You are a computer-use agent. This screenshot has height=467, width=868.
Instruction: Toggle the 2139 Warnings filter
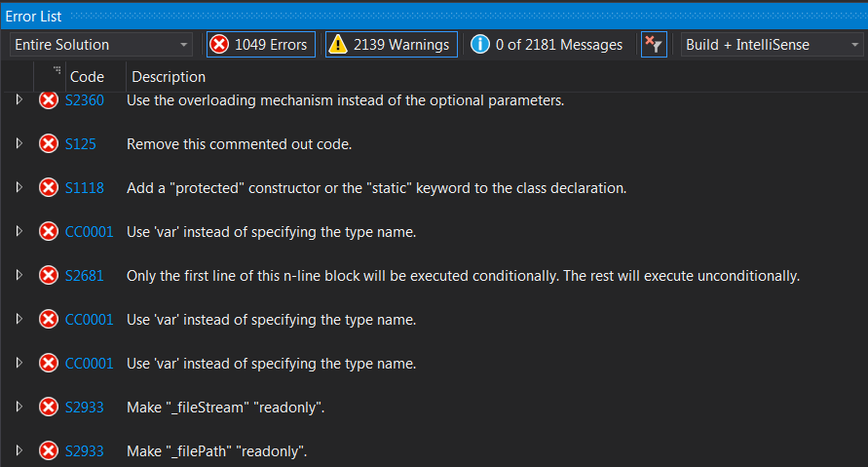pos(391,44)
